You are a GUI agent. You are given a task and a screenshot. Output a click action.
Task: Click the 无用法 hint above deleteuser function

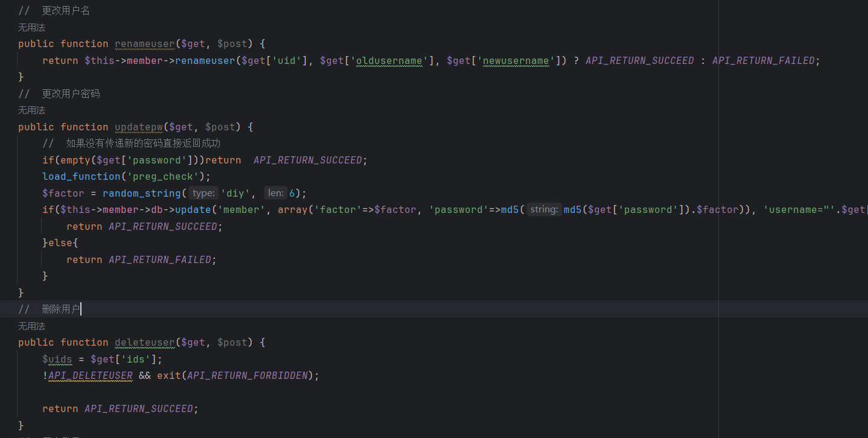click(31, 326)
